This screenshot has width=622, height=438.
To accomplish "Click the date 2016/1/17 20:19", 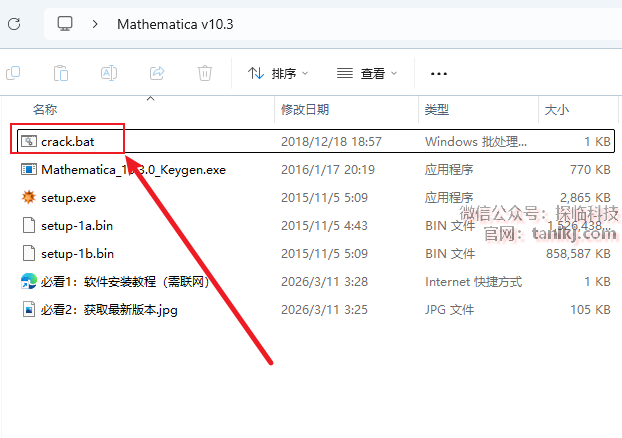I will (328, 170).
